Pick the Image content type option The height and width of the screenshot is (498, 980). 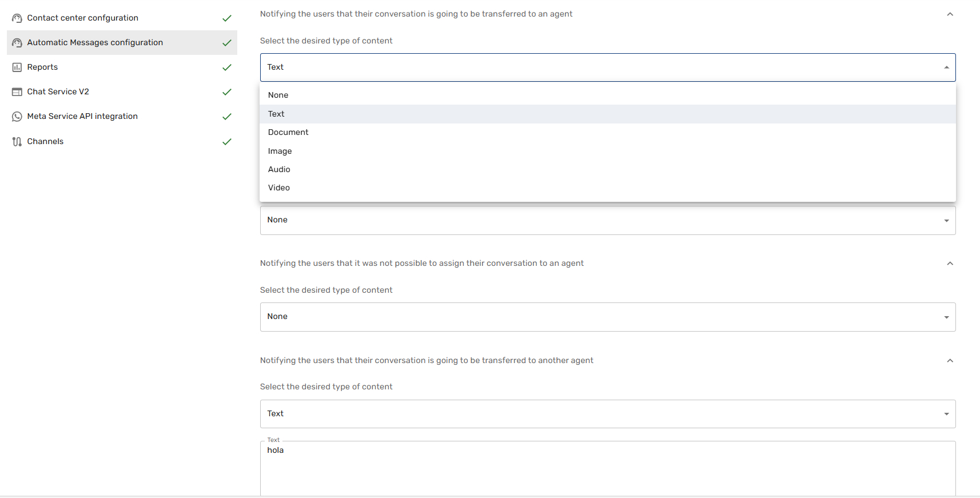click(x=280, y=151)
